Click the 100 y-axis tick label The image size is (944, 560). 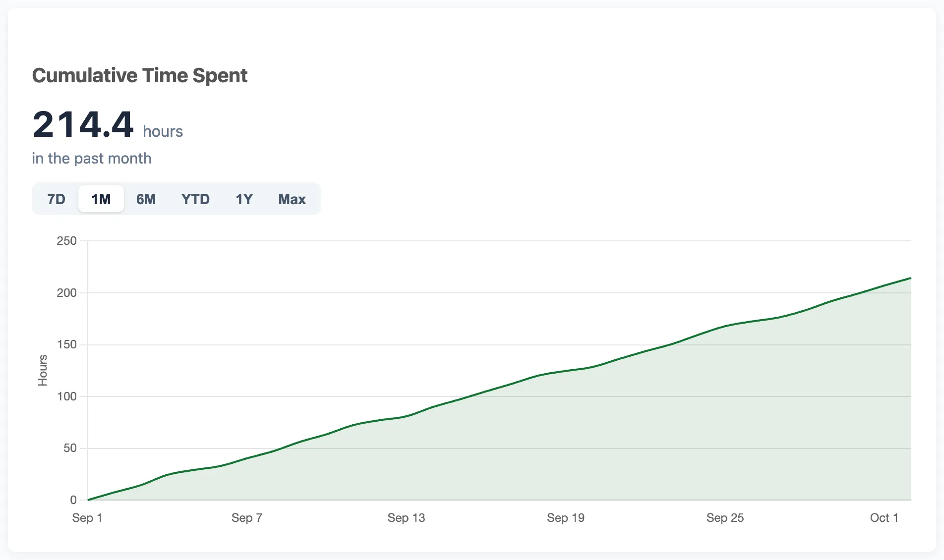[x=66, y=396]
